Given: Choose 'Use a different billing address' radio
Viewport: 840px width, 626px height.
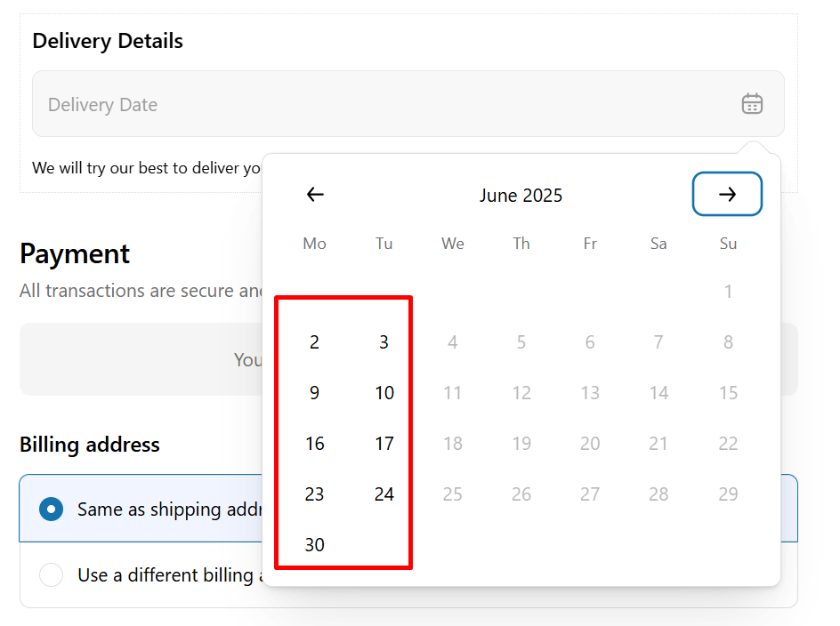Looking at the screenshot, I should (x=52, y=574).
